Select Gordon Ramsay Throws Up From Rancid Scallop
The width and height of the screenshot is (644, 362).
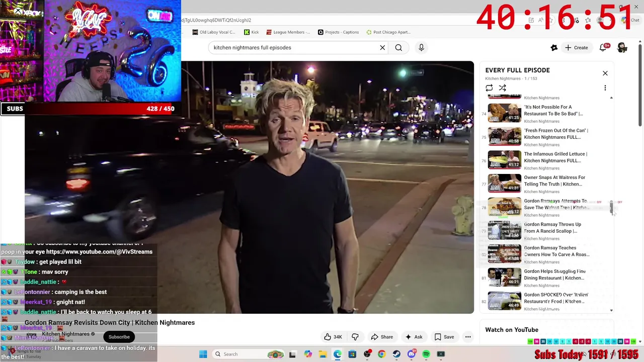tap(547, 231)
